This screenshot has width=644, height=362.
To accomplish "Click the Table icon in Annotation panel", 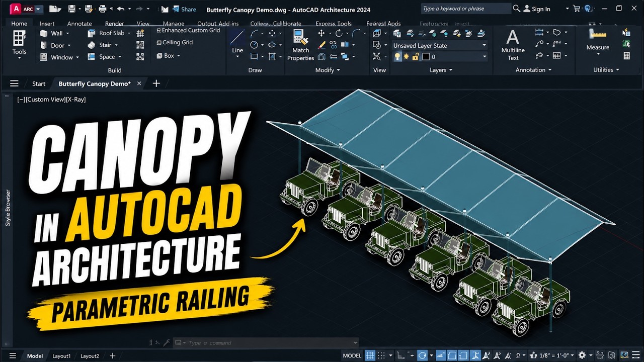I will 556,56.
